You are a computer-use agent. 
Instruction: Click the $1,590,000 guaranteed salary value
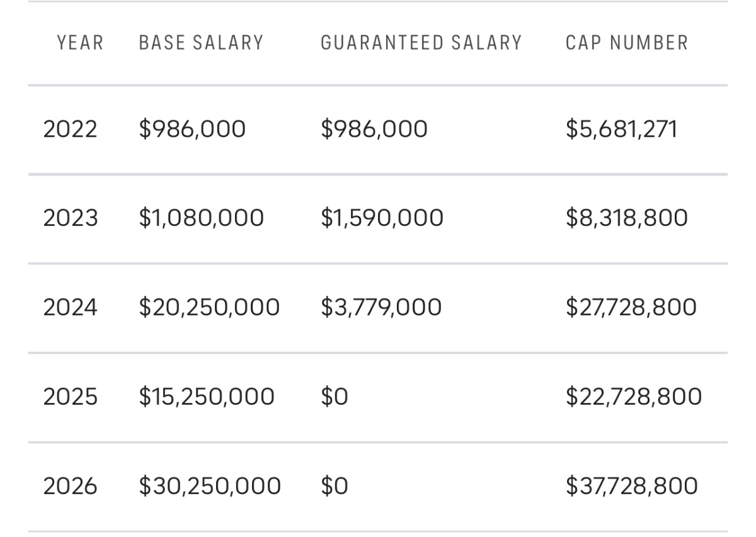[x=382, y=218]
